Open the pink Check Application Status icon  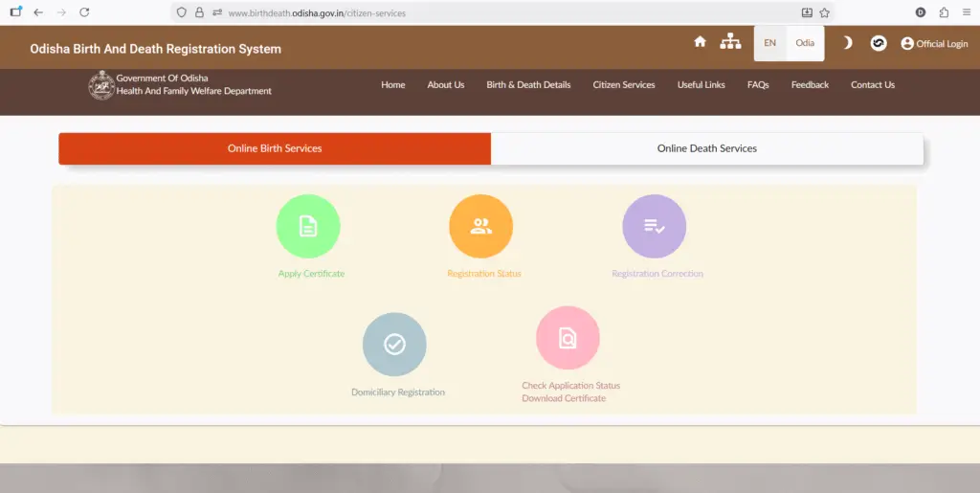click(x=568, y=338)
